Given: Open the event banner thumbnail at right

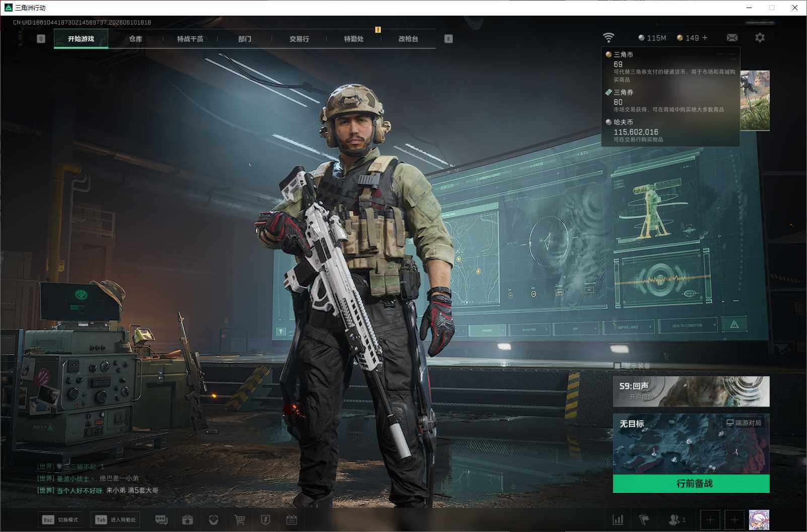Looking at the screenshot, I should click(x=755, y=101).
